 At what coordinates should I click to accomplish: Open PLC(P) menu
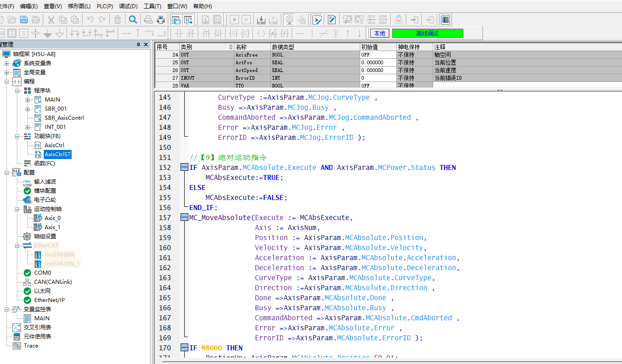(105, 6)
